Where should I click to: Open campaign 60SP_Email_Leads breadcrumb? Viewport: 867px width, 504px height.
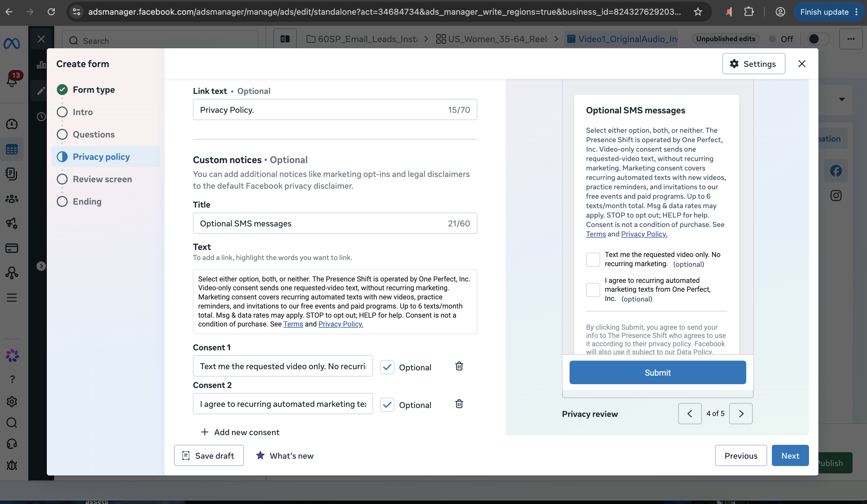click(362, 39)
